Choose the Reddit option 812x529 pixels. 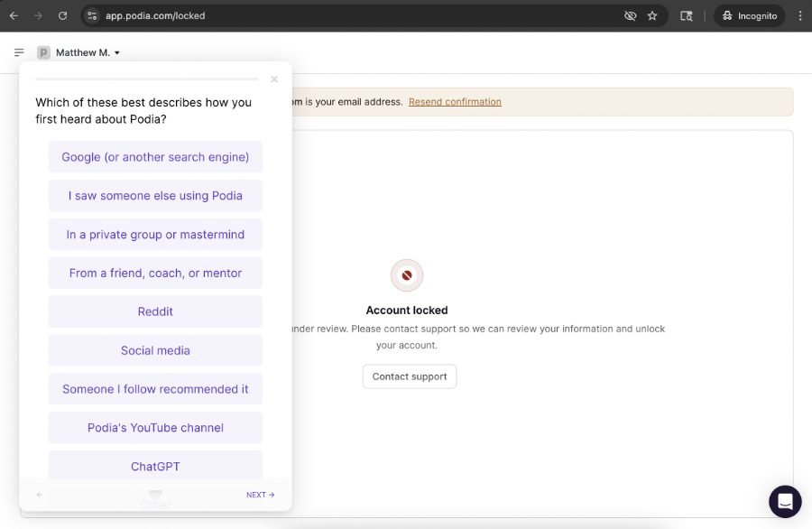pos(155,311)
